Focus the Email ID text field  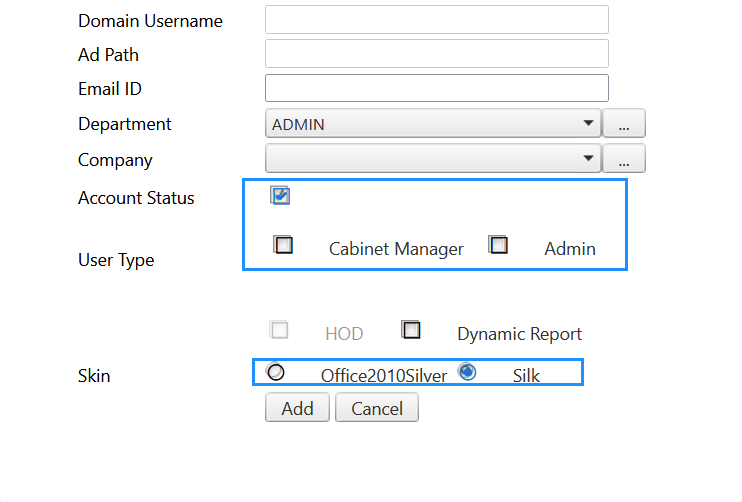point(436,88)
